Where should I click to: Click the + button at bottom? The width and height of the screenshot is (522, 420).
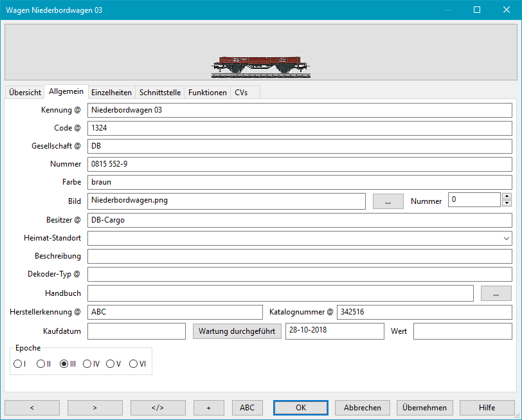208,408
